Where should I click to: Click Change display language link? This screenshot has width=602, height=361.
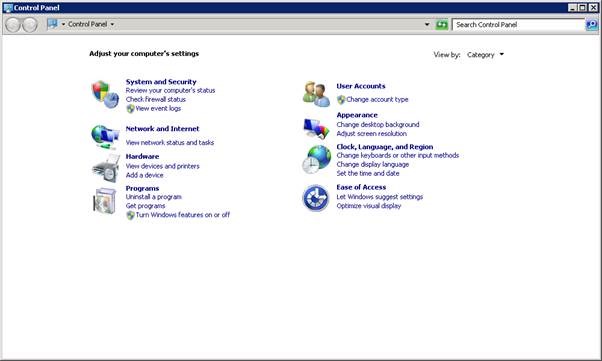pyautogui.click(x=372, y=165)
